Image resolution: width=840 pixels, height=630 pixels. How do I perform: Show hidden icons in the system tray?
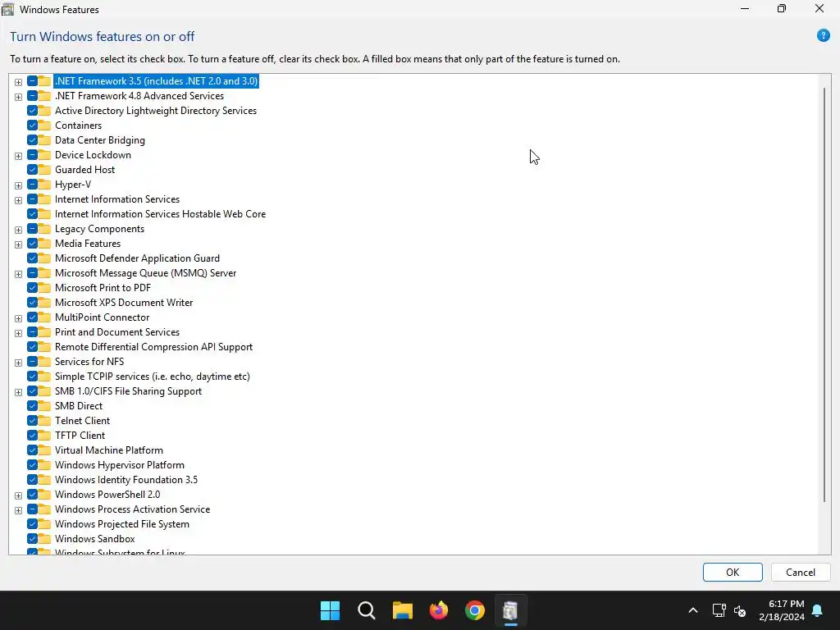click(692, 610)
